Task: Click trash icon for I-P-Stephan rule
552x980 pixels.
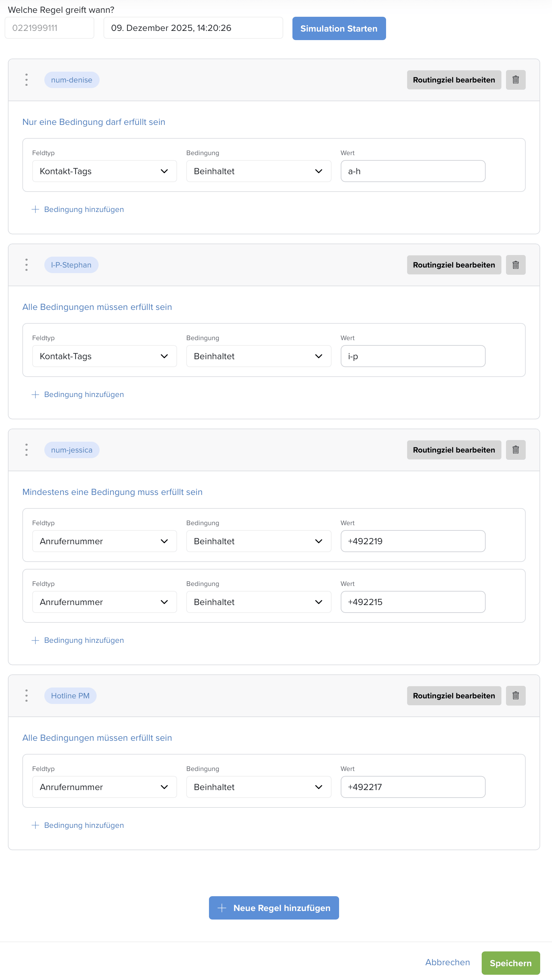Action: [x=515, y=265]
